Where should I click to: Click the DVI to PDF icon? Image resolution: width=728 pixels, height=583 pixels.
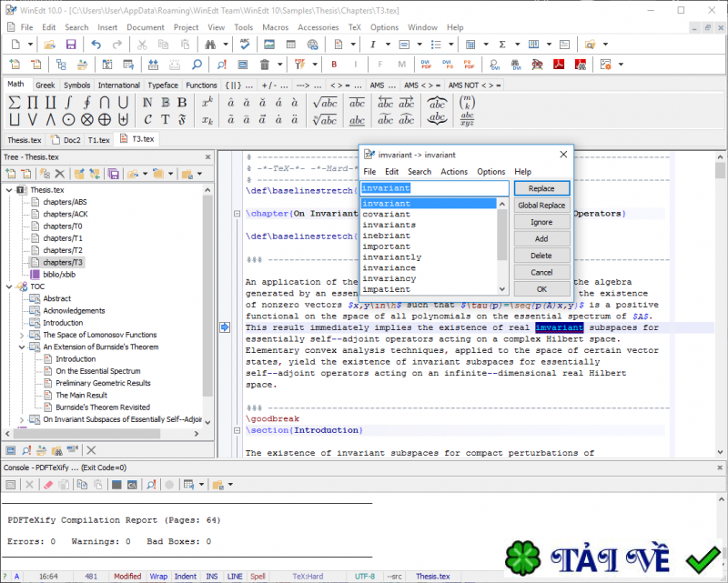(426, 65)
